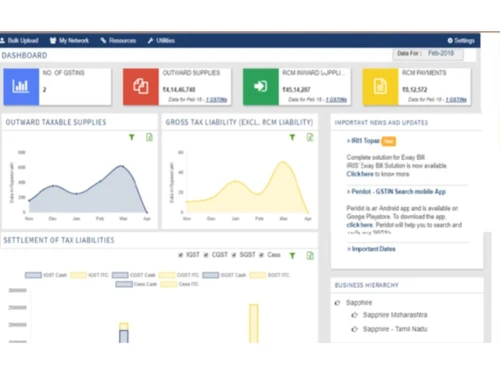Click the blue IGST Cash bar in settlement chart
This screenshot has height=375, width=500.
tap(124, 336)
